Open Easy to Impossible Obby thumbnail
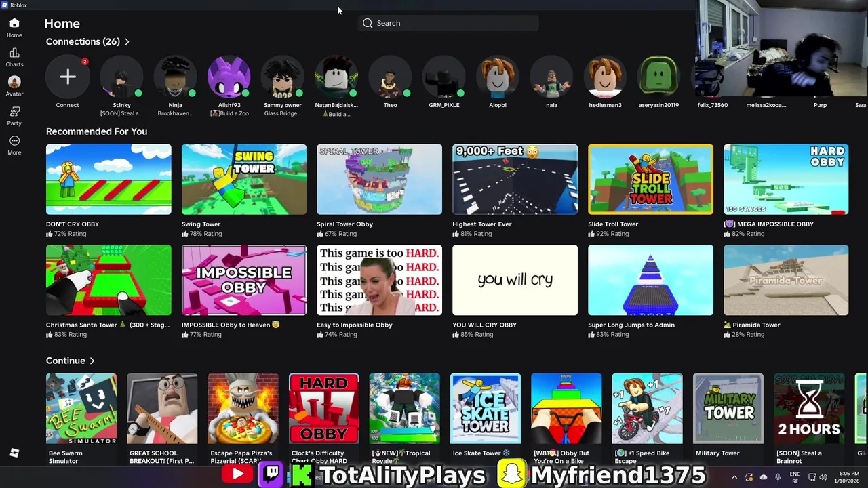 click(x=379, y=281)
